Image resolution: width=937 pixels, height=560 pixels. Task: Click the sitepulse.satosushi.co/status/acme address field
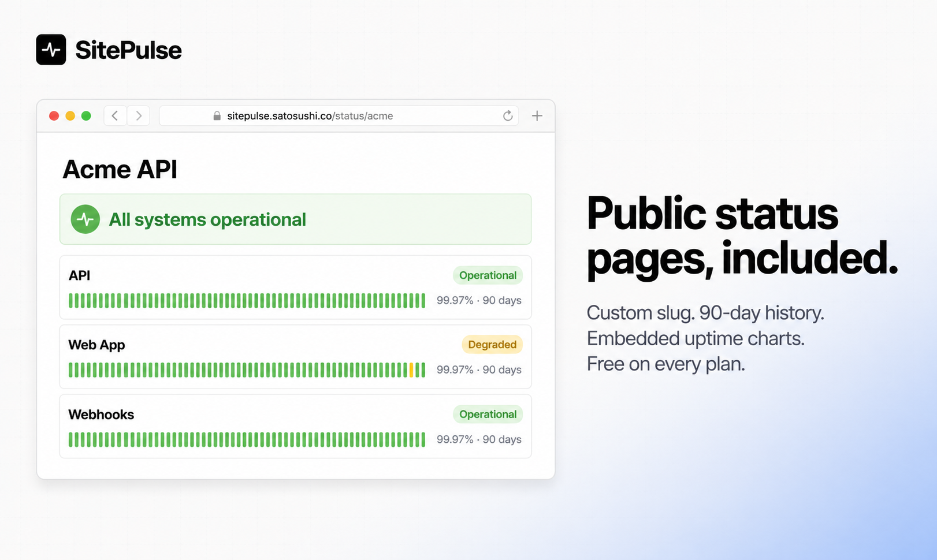click(339, 115)
